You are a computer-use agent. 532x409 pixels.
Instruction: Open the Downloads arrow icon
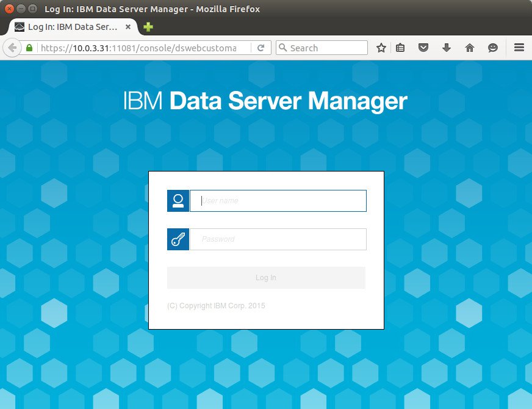pos(447,48)
